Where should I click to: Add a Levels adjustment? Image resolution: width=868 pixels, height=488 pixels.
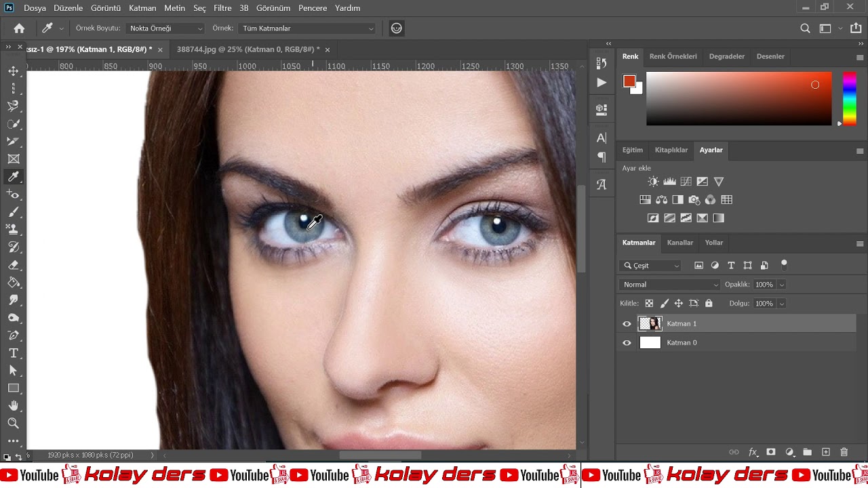(x=669, y=182)
